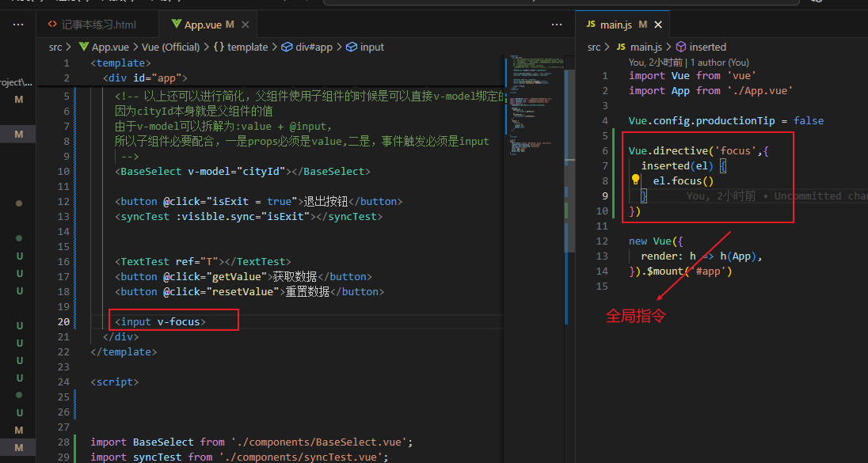Open the main.js breadcrumb with JS icon

tap(639, 47)
